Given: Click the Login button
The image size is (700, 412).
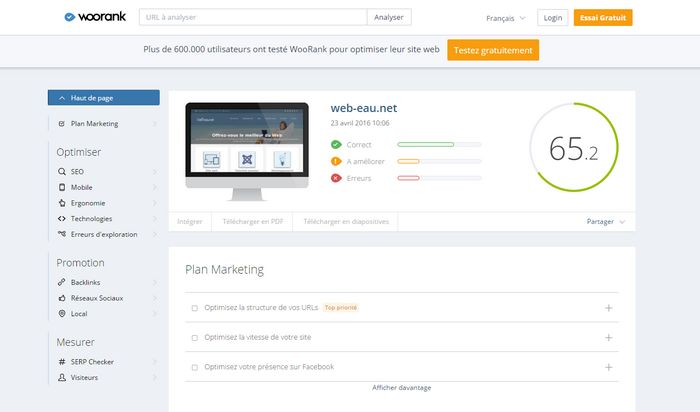Looking at the screenshot, I should click(x=553, y=17).
